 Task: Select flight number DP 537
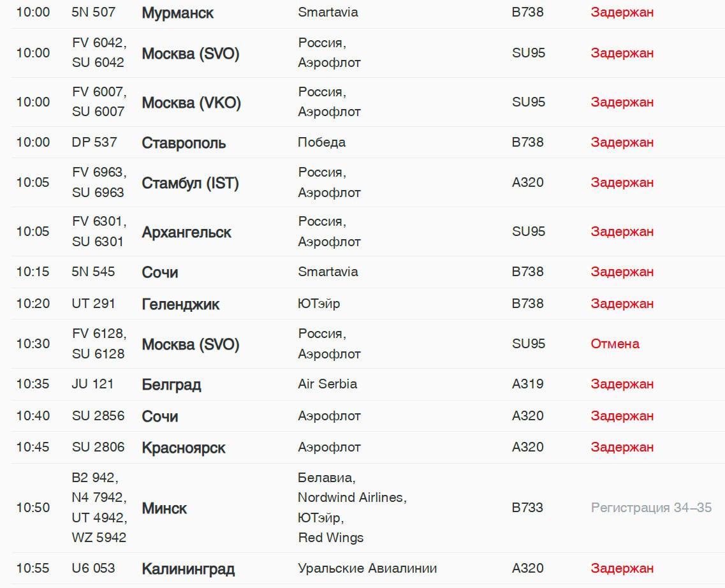94,142
